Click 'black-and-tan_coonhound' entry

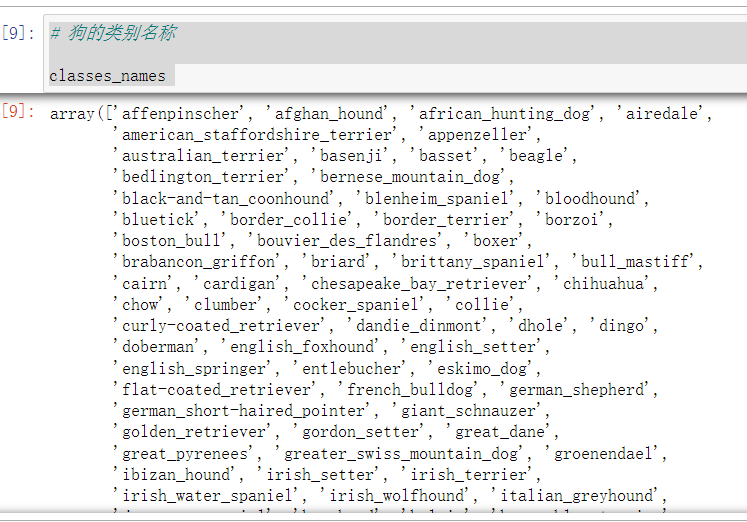[x=225, y=199]
